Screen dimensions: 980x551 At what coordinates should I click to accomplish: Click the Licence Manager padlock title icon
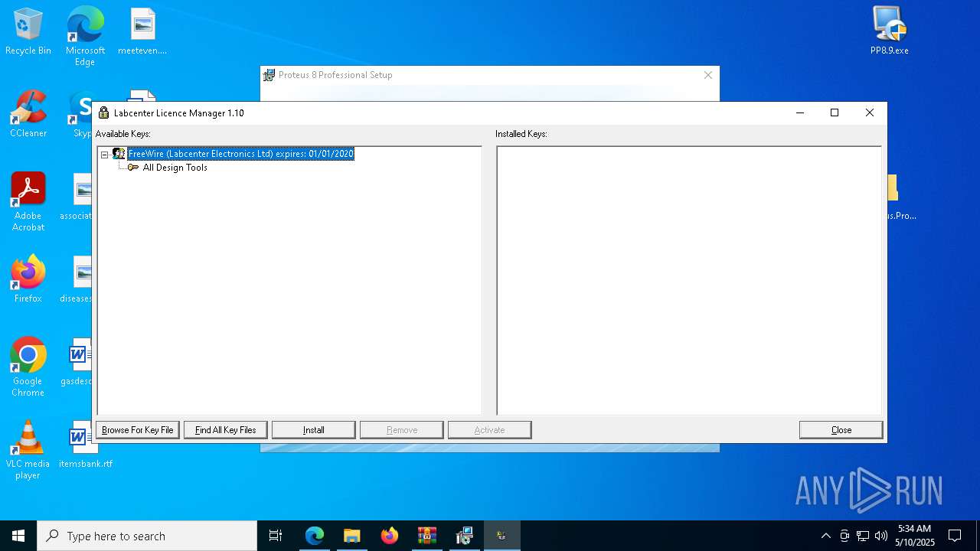click(104, 112)
